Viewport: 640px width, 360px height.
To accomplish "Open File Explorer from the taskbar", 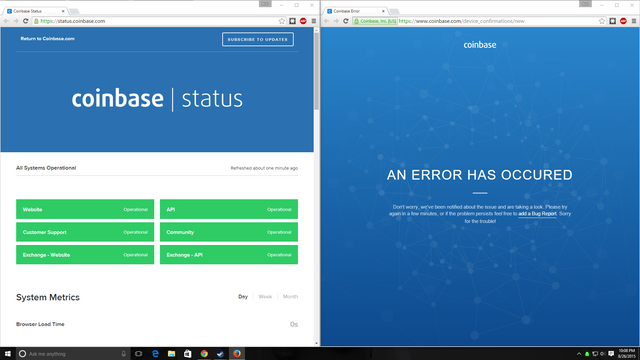I will click(x=171, y=353).
